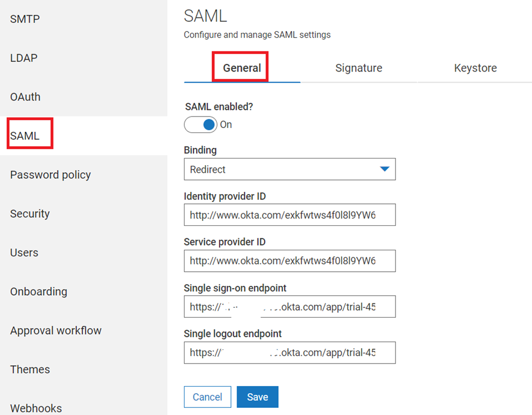This screenshot has width=532, height=415.
Task: Go to OAuth settings
Action: point(26,97)
